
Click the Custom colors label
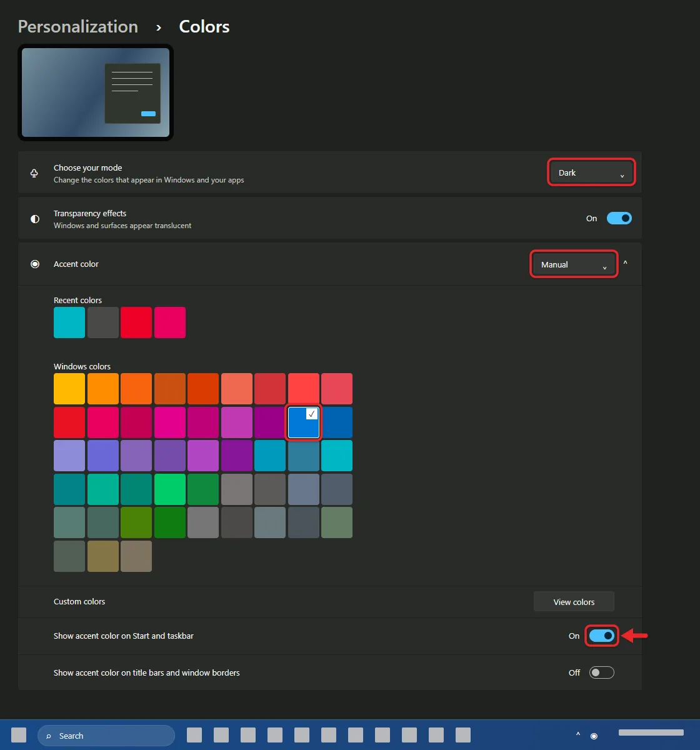point(79,601)
